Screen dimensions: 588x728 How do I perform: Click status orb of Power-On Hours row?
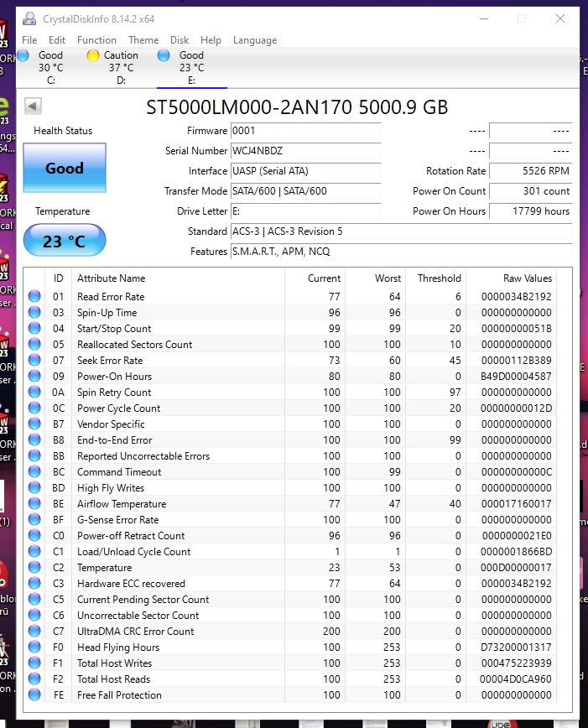coord(34,376)
